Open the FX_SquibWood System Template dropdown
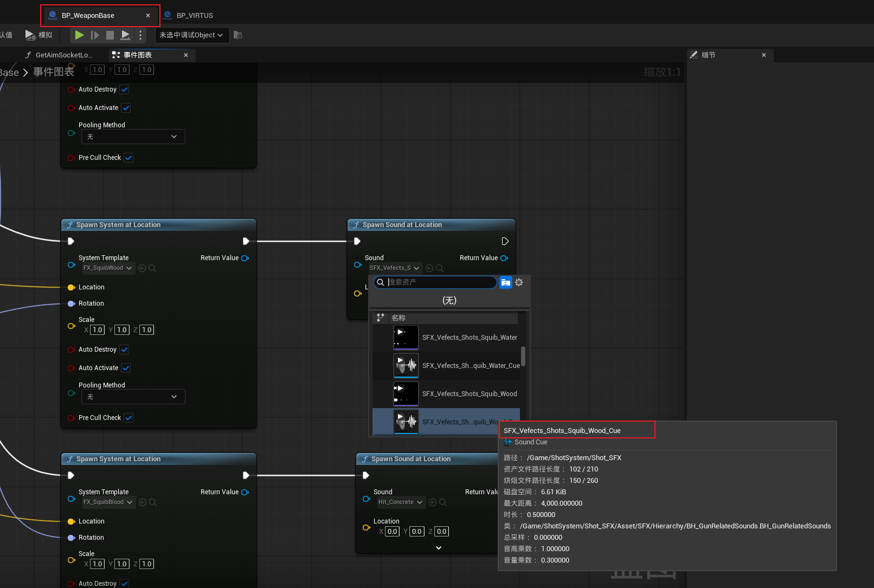 click(108, 268)
